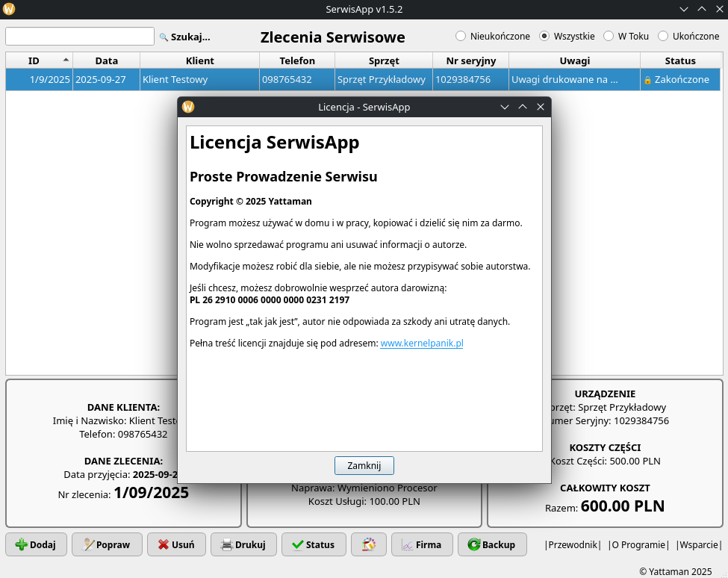
Task: Open the O Programie menu item
Action: click(638, 545)
